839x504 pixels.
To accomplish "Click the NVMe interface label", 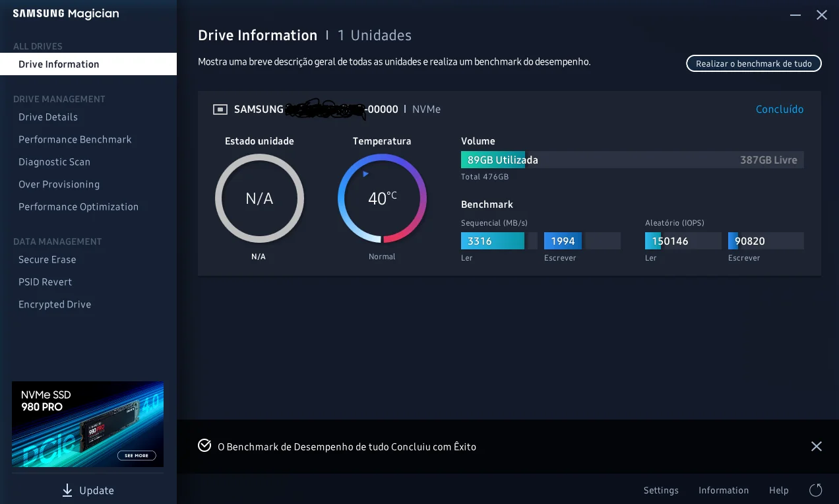I will click(x=426, y=110).
